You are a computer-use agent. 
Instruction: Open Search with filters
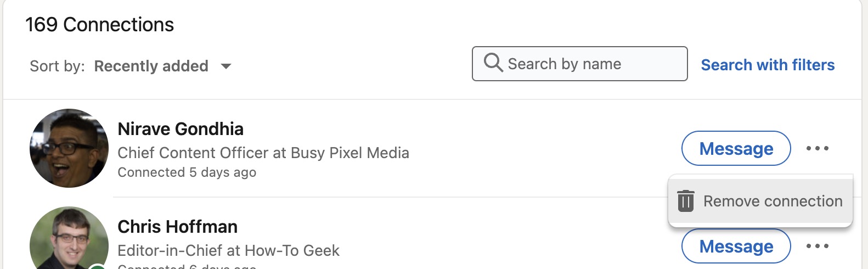click(767, 65)
